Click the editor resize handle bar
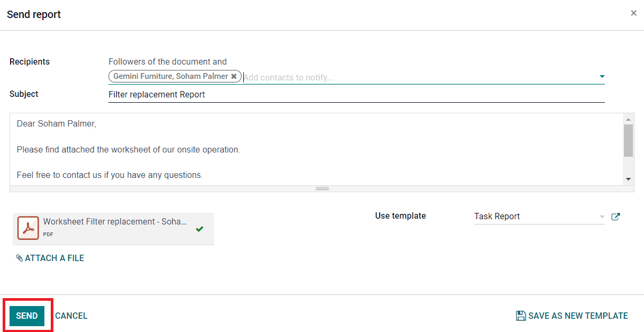644x332 pixels. 322,189
